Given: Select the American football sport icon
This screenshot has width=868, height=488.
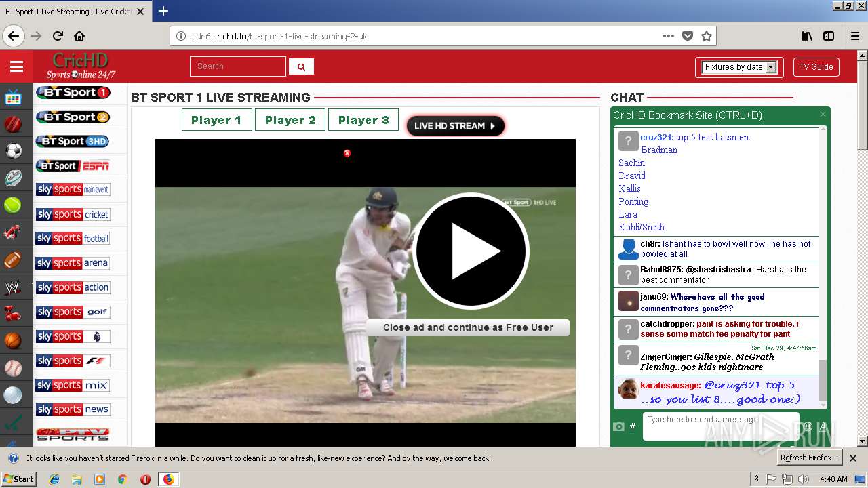Looking at the screenshot, I should [x=13, y=260].
